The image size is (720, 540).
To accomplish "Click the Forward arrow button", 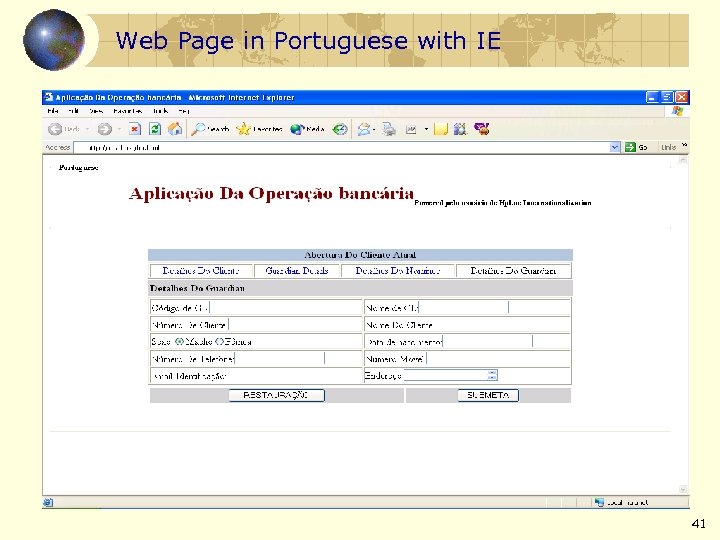I will pos(105,129).
